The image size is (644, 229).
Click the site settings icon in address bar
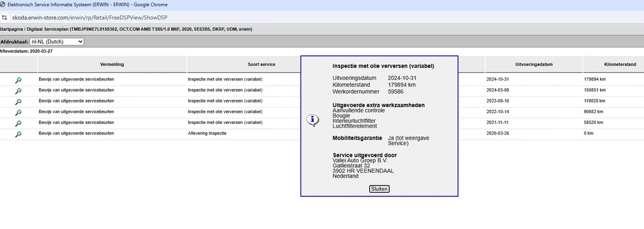pos(4,17)
